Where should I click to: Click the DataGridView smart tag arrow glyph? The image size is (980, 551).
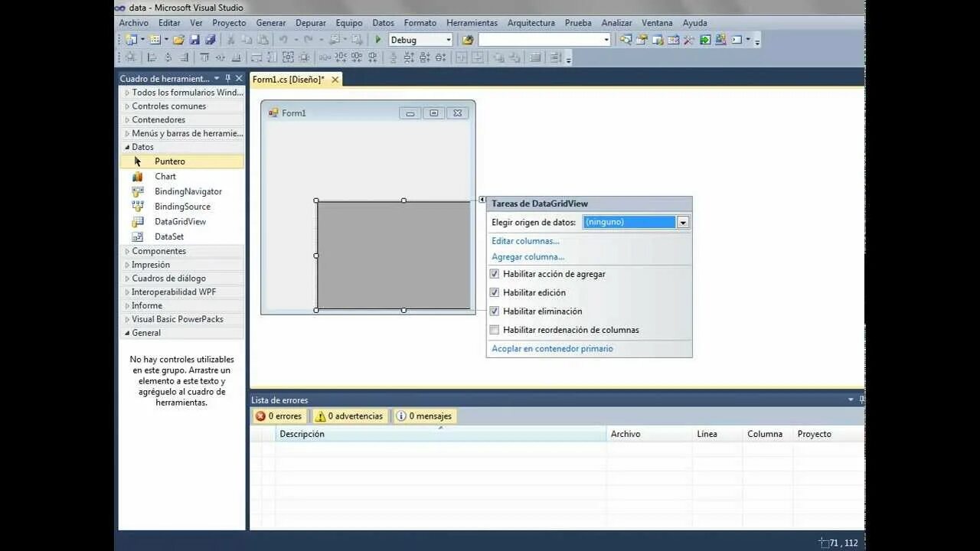point(482,200)
